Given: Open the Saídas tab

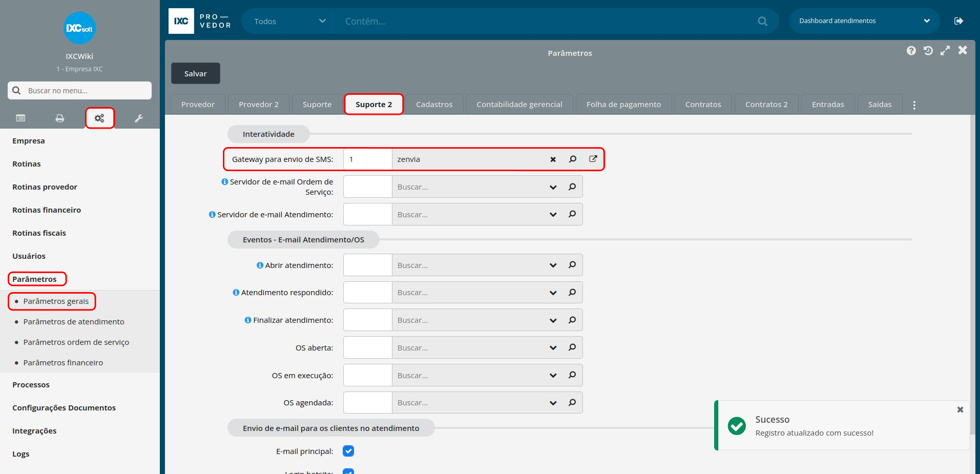Looking at the screenshot, I should point(880,105).
